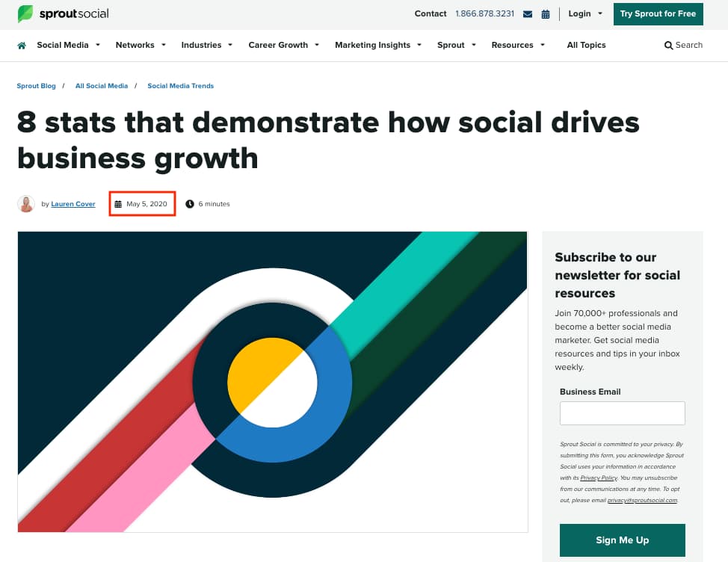Image resolution: width=728 pixels, height=562 pixels.
Task: Expand the Login dropdown
Action: click(584, 13)
